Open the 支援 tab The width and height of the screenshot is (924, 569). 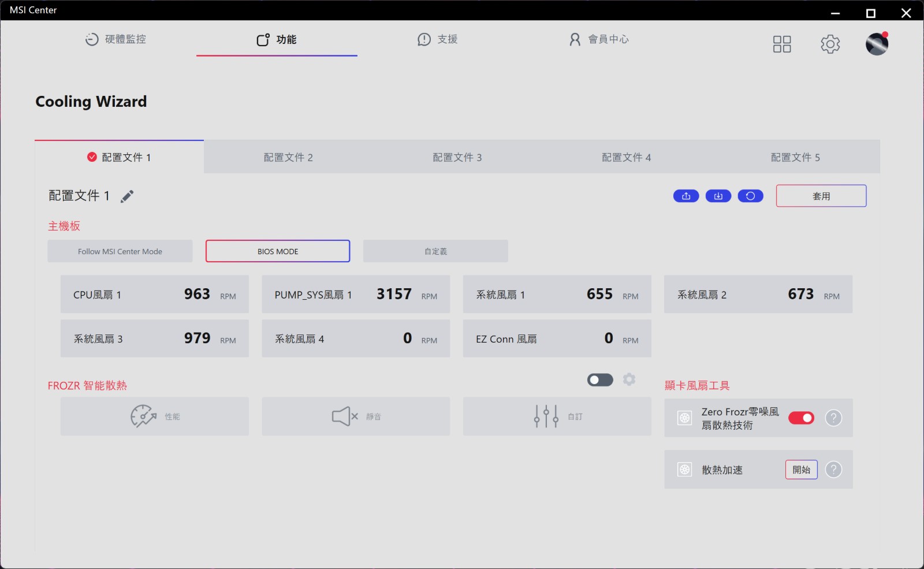coord(437,39)
